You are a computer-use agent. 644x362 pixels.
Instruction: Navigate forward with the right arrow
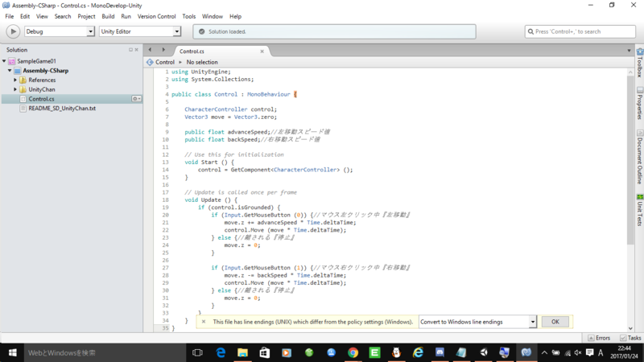163,50
